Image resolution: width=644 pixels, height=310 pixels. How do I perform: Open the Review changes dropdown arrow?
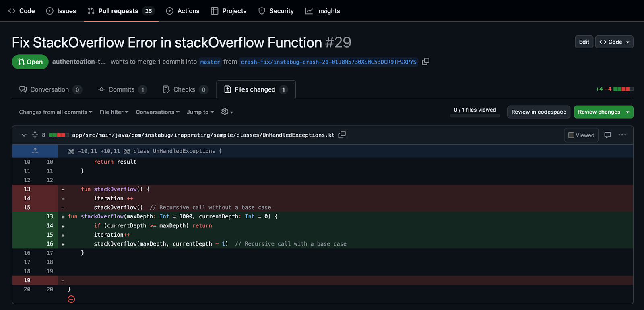tap(627, 112)
